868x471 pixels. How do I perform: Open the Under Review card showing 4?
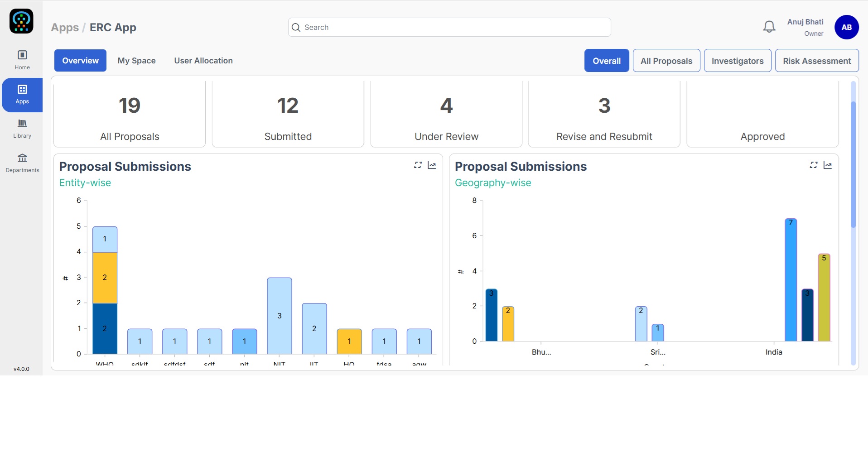point(446,114)
